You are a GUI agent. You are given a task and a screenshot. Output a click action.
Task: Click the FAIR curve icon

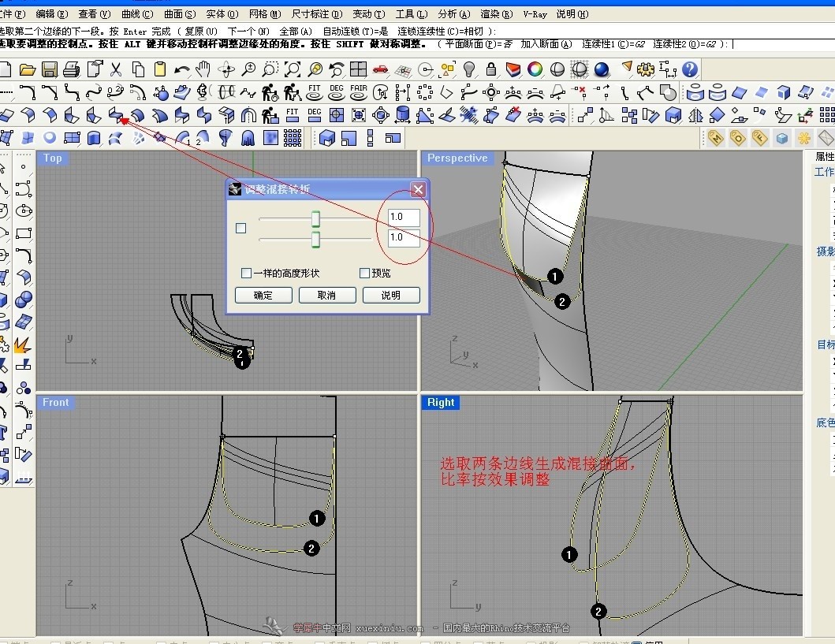[x=359, y=92]
